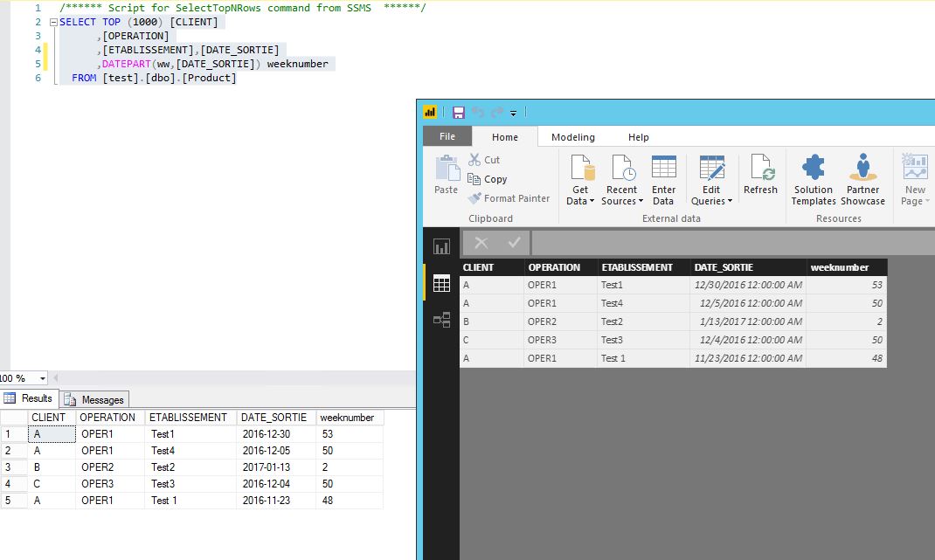Click the horizontal scrollbar left arrow in SSMS editor
The image size is (935, 560).
point(55,378)
